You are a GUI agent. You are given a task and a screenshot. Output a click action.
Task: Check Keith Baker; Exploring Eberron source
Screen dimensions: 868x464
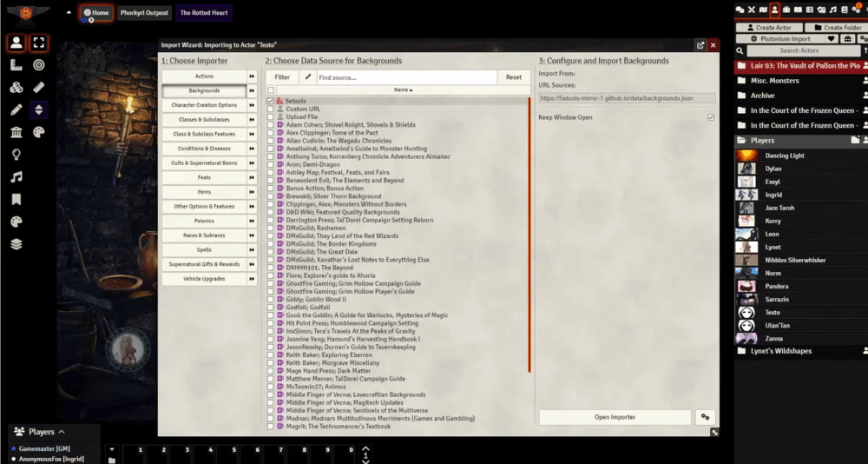270,355
